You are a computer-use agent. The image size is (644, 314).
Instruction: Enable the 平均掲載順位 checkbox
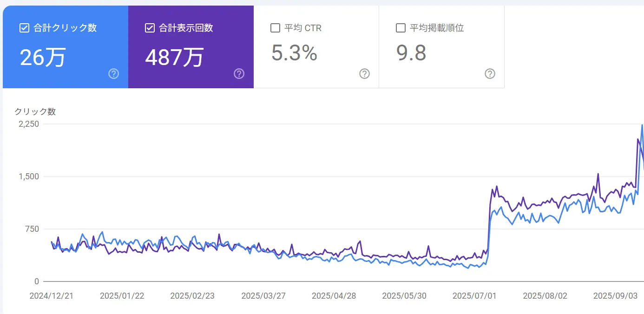click(400, 27)
